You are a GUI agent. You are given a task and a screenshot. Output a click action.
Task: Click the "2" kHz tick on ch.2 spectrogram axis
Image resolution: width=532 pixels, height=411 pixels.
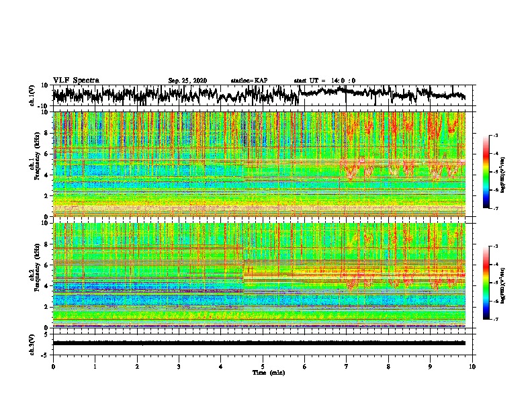click(47, 307)
